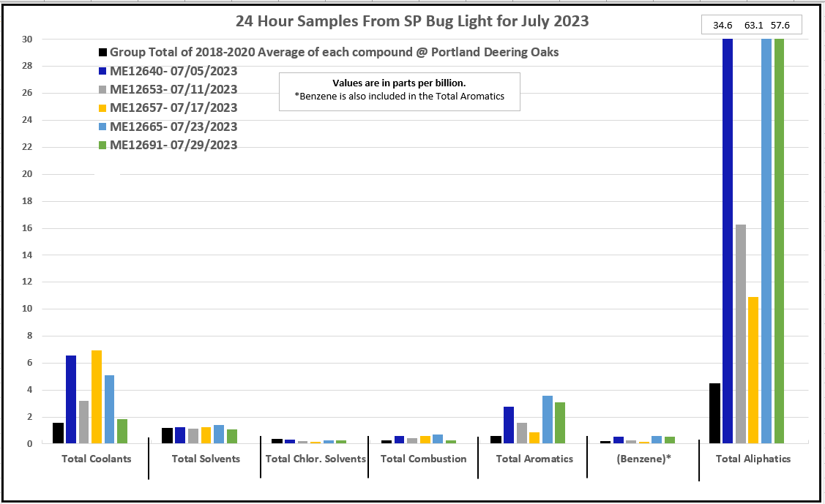Select the Total Combustion category label
The image size is (825, 504).
pos(423,459)
